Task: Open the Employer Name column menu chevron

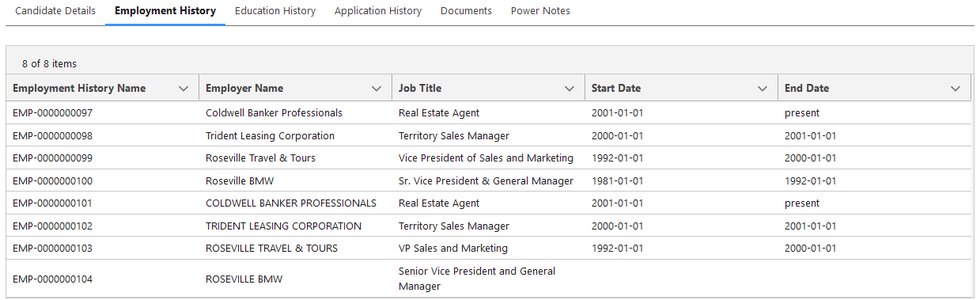Action: click(x=376, y=89)
